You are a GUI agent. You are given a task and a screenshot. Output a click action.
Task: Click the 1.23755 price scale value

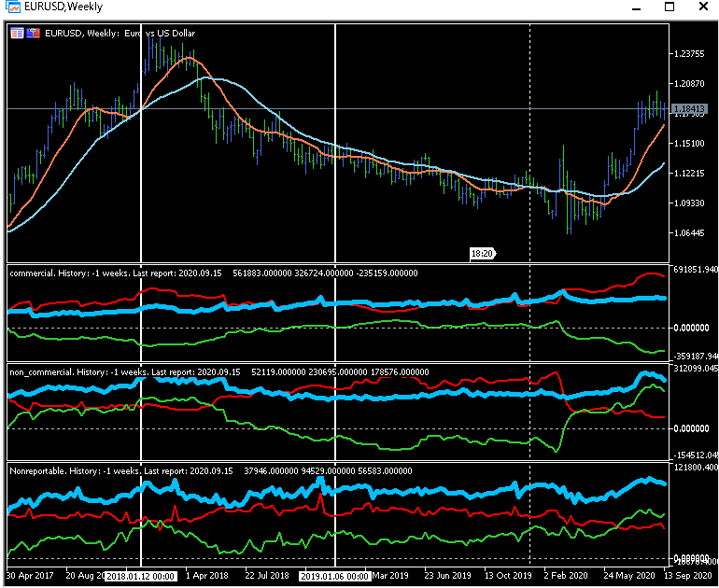click(689, 53)
